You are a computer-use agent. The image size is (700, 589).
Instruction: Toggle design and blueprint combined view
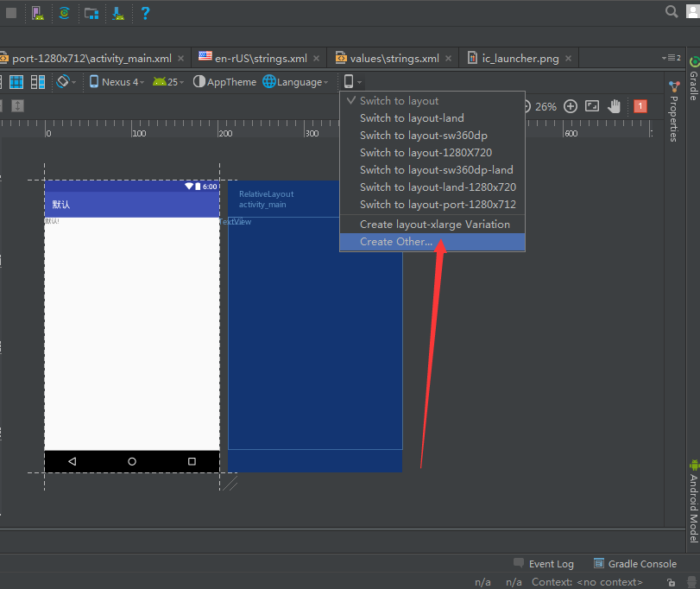point(38,82)
